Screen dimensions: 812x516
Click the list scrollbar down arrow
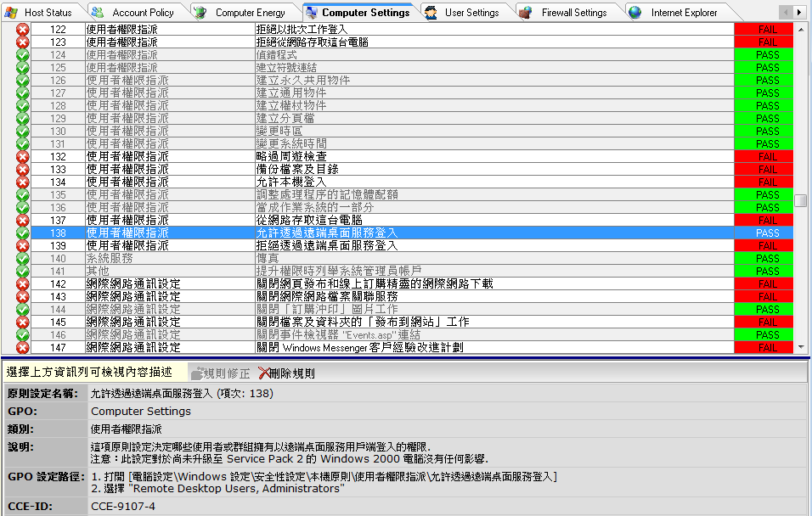tap(800, 347)
